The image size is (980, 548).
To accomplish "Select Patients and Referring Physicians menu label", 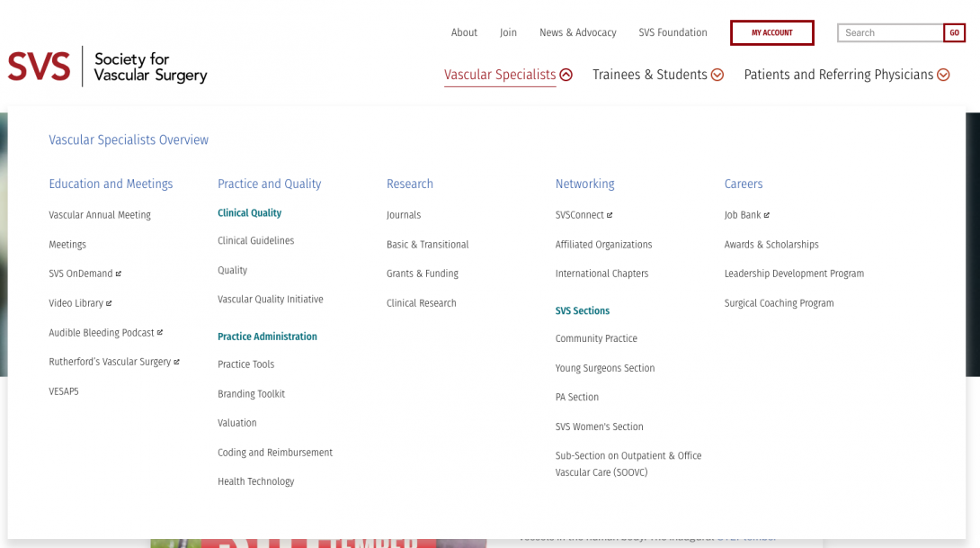I will coord(839,75).
